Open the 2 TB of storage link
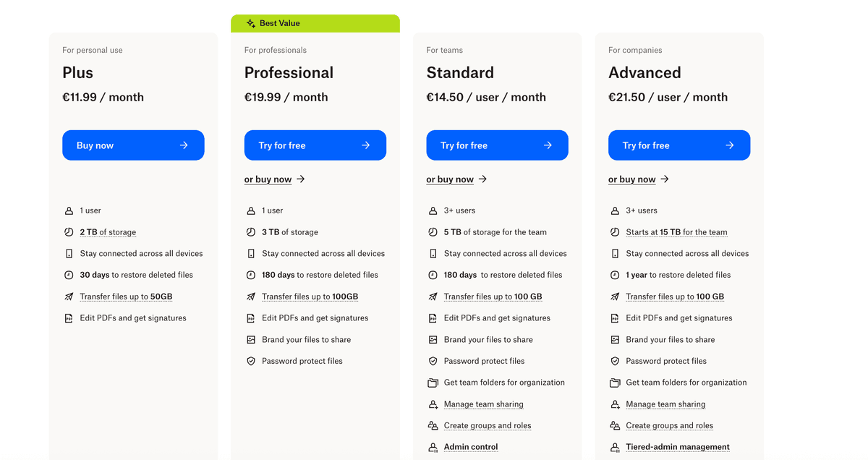The width and height of the screenshot is (868, 460). [109, 231]
